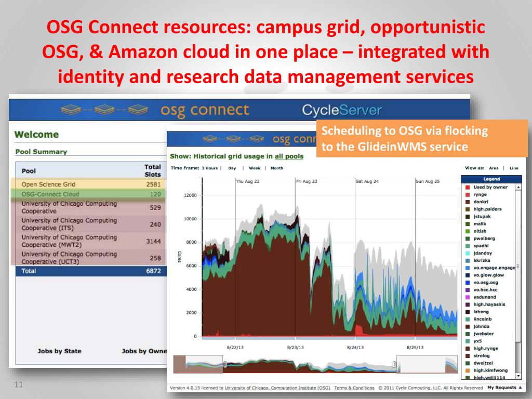This screenshot has width=532, height=399.
Task: Click the donkri legend swatch
Action: point(468,202)
